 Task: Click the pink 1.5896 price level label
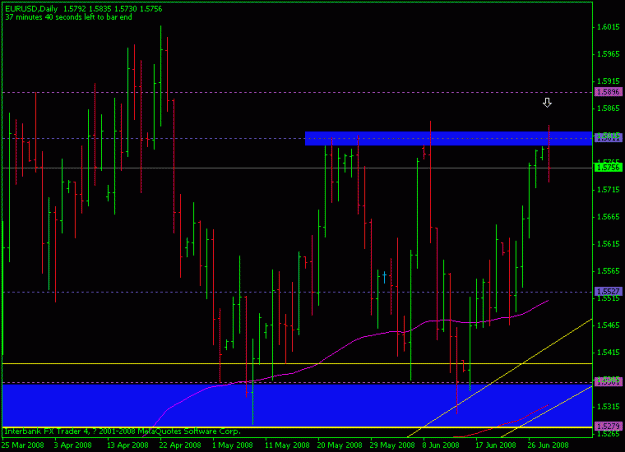(x=608, y=92)
